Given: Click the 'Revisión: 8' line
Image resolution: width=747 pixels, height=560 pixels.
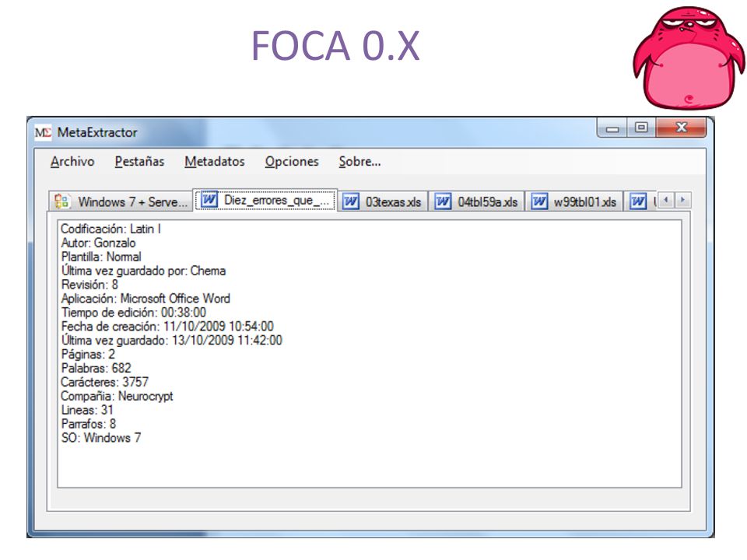Looking at the screenshot, I should [x=89, y=285].
